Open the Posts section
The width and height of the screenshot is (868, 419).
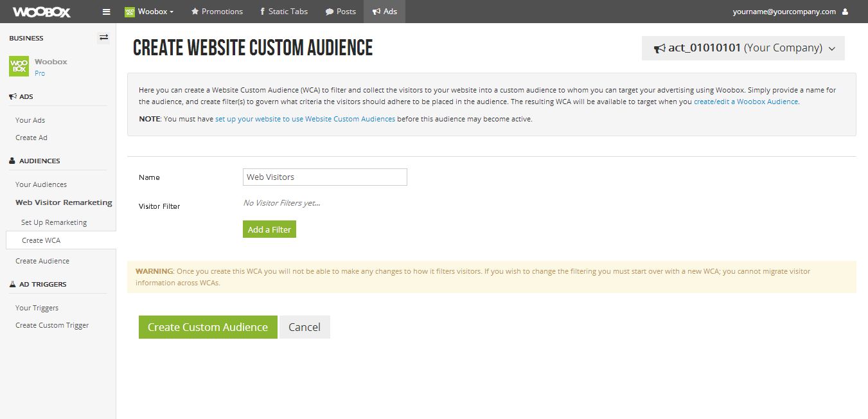[341, 12]
